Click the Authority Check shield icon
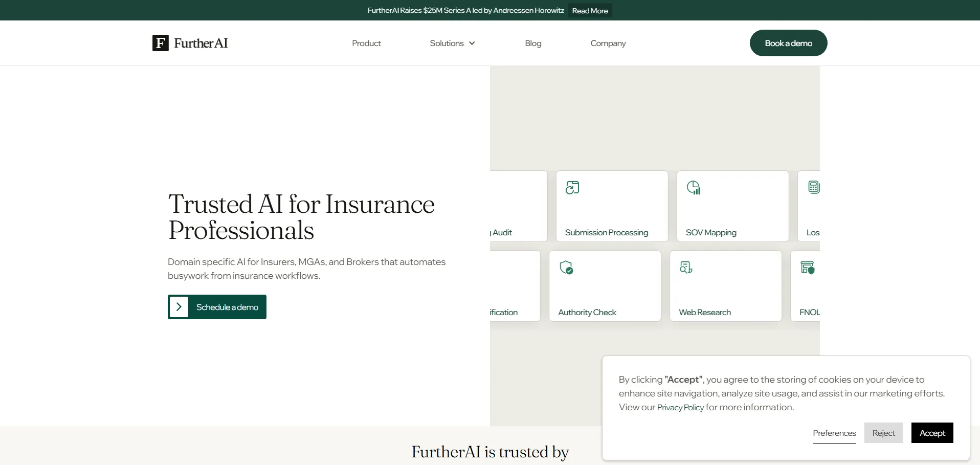Screen dimensions: 980x465 566,268
